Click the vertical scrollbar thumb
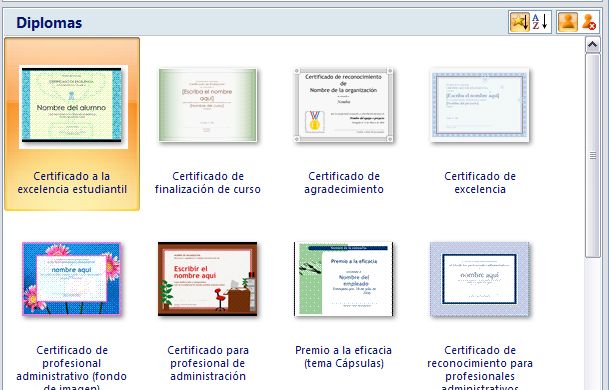 (593, 155)
